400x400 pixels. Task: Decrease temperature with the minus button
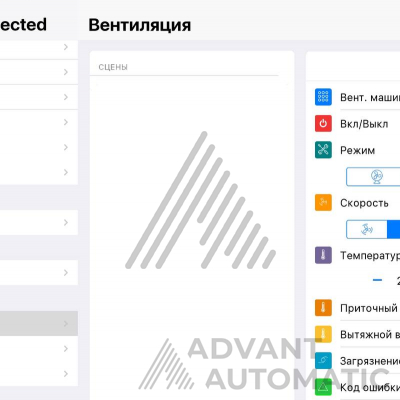click(x=377, y=280)
